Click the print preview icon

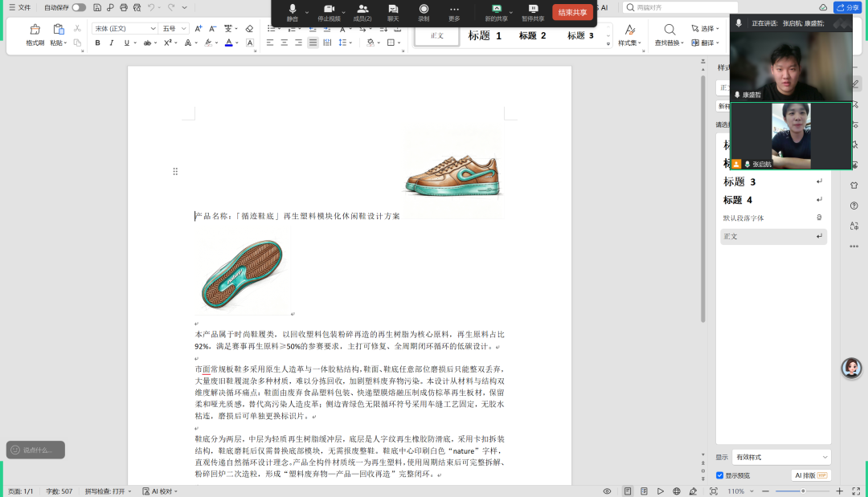(137, 8)
